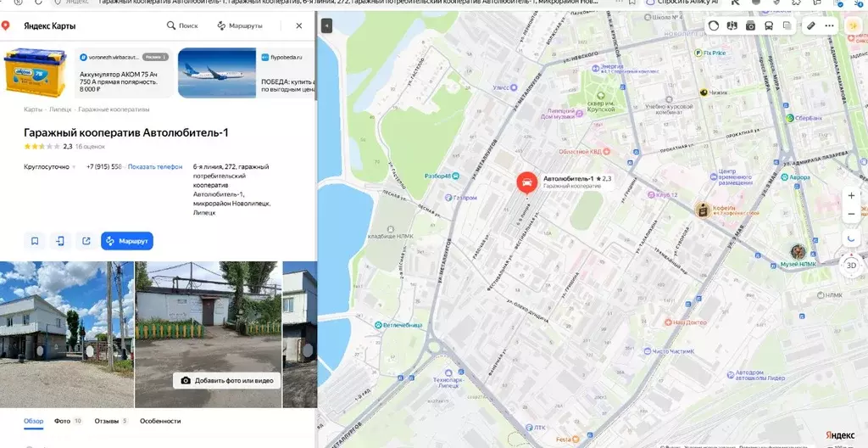This screenshot has width=868, height=448.
Task: Click the Областной КВД marker
Action: coord(607,151)
